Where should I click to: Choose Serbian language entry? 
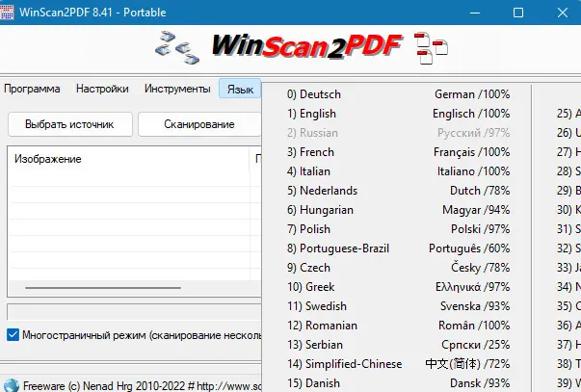click(x=398, y=345)
